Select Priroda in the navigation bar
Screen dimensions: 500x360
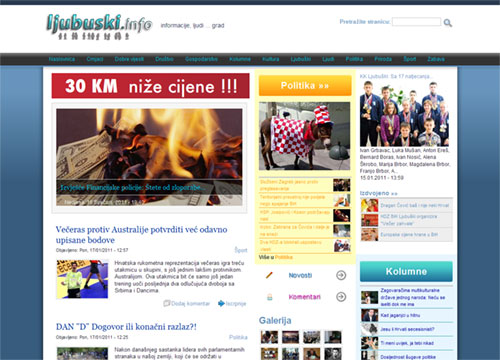pyautogui.click(x=383, y=59)
